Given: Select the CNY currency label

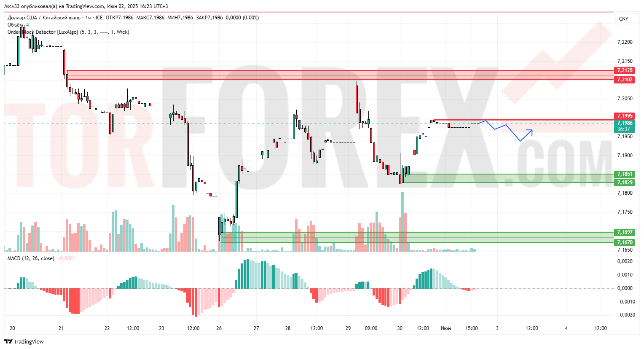Looking at the screenshot, I should [x=623, y=19].
